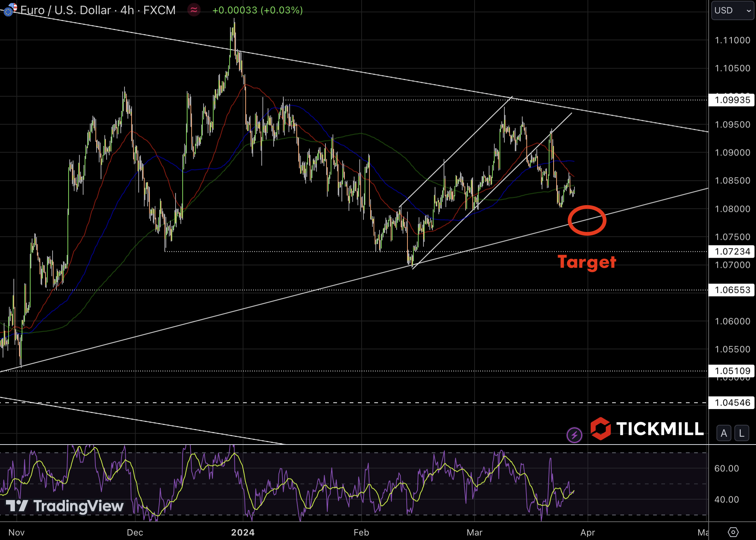Click the Euro / U.S. Dollar symbol title
This screenshot has height=540, width=756.
click(x=66, y=10)
